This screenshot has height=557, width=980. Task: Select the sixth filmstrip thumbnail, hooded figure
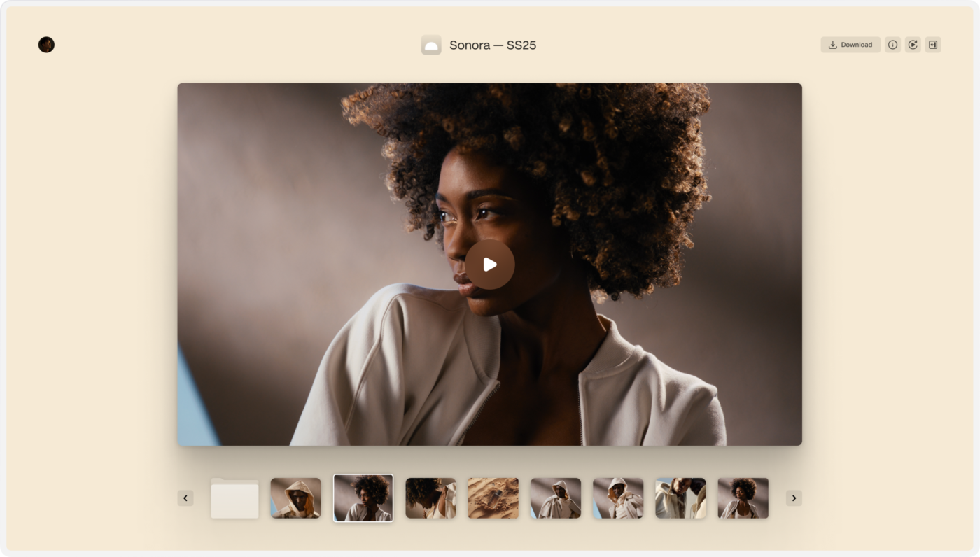click(618, 498)
